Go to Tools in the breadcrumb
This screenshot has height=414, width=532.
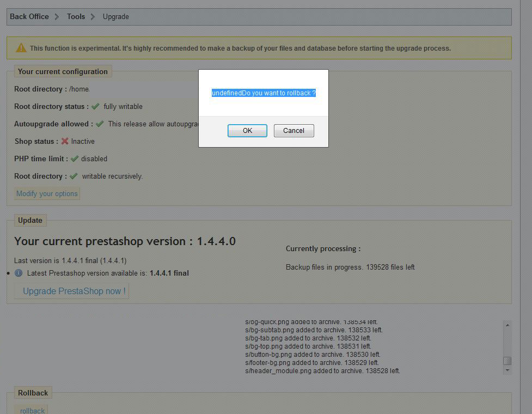click(x=76, y=17)
